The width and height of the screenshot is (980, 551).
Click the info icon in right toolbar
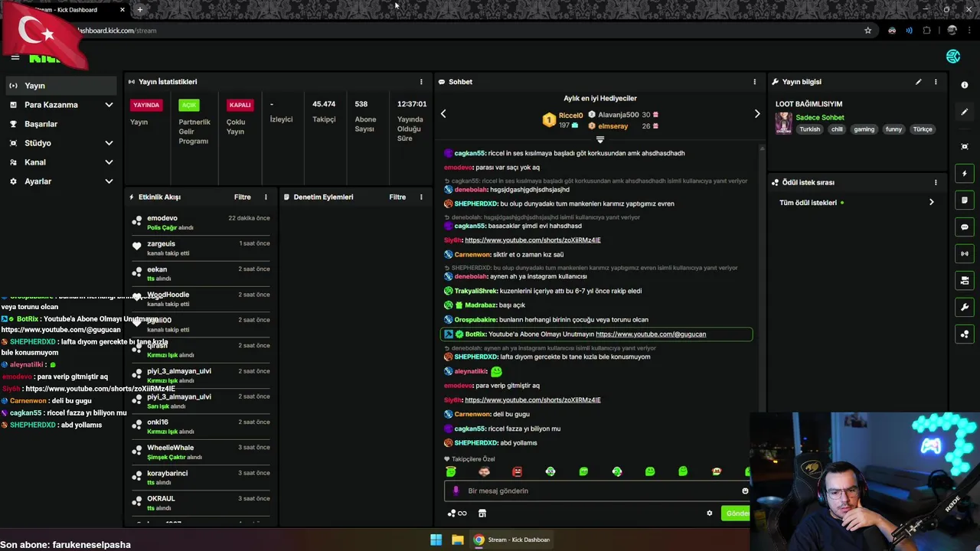pos(965,85)
